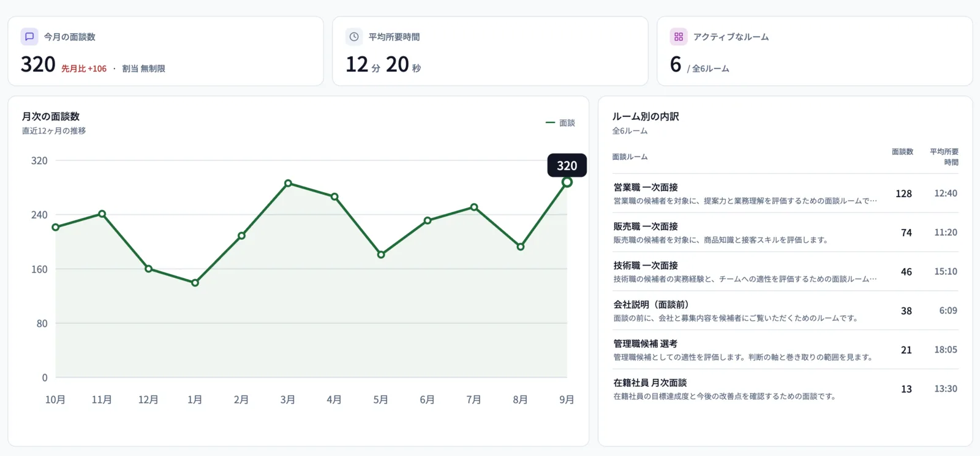
Task: Click the / 全6ルーム text in card
Action: pyautogui.click(x=708, y=69)
